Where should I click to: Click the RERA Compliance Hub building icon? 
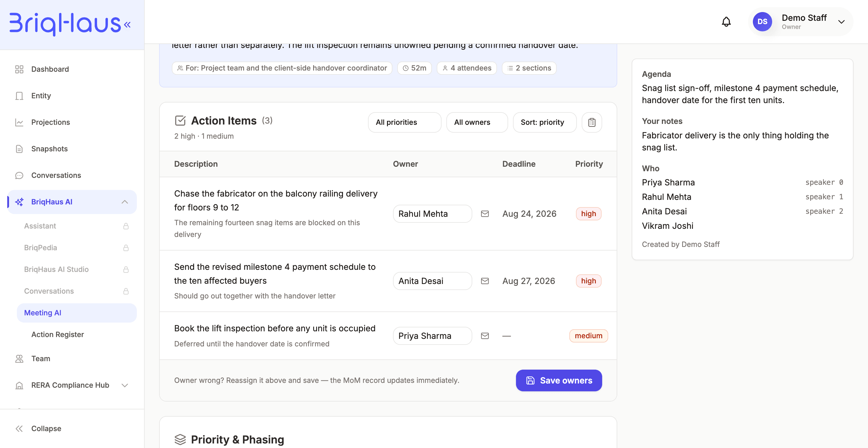tap(19, 385)
